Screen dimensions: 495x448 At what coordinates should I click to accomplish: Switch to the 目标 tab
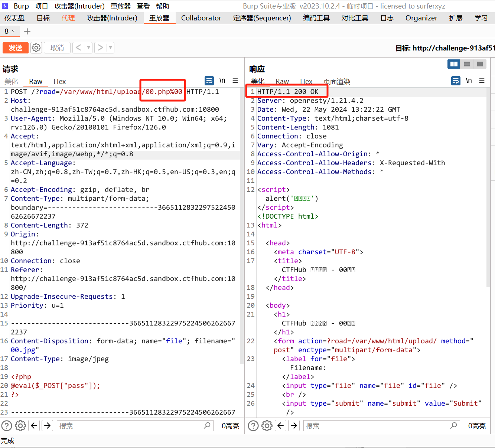click(43, 18)
